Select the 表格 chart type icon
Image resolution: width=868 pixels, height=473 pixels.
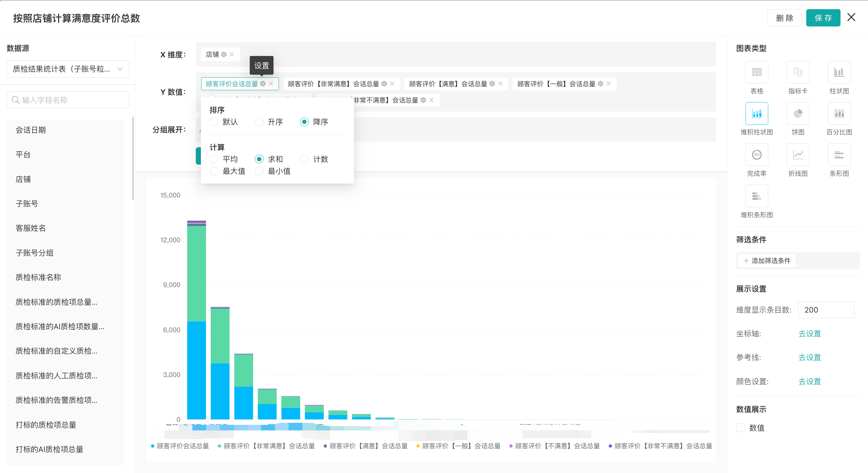pyautogui.click(x=756, y=72)
